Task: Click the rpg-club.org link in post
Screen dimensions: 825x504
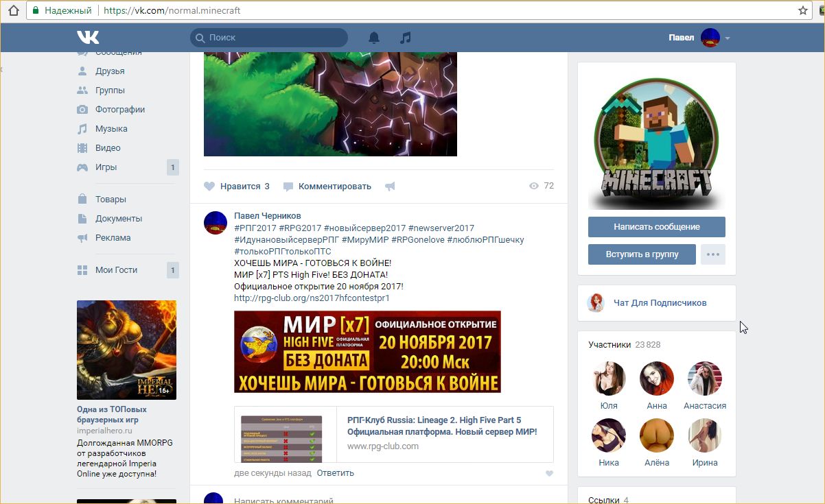Action: pyautogui.click(x=312, y=298)
